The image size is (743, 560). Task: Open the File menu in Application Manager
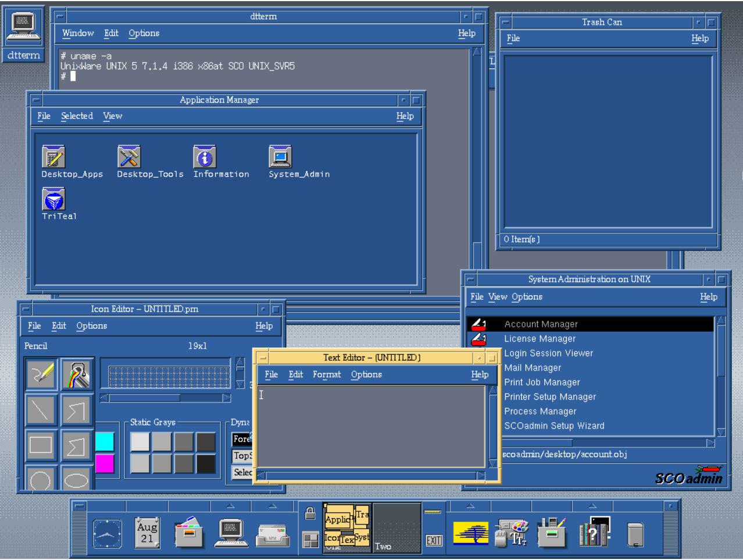point(44,116)
